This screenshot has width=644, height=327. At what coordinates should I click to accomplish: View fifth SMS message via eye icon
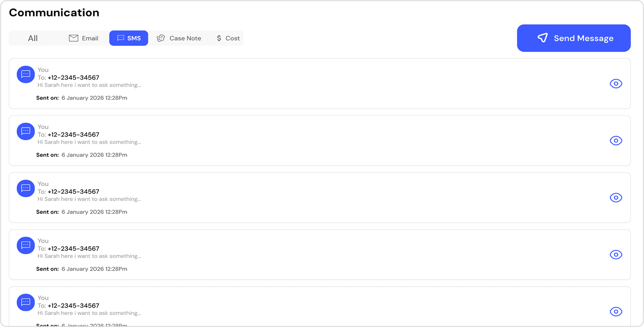click(616, 312)
